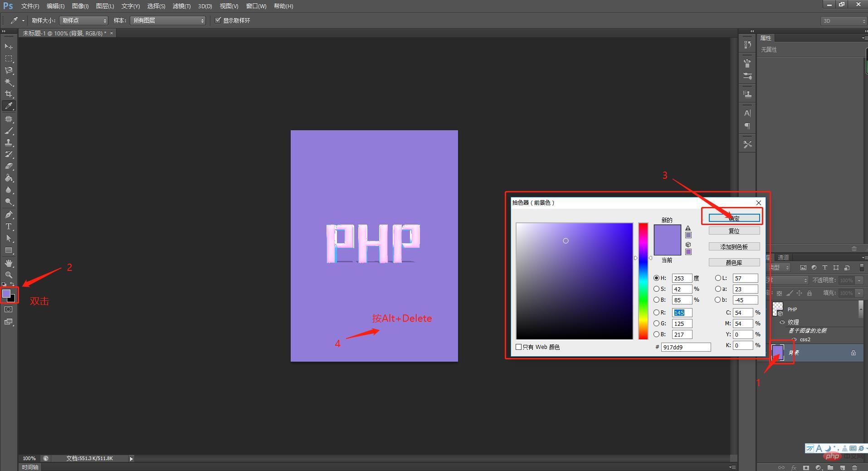
Task: Select the Hand tool
Action: [x=9, y=263]
